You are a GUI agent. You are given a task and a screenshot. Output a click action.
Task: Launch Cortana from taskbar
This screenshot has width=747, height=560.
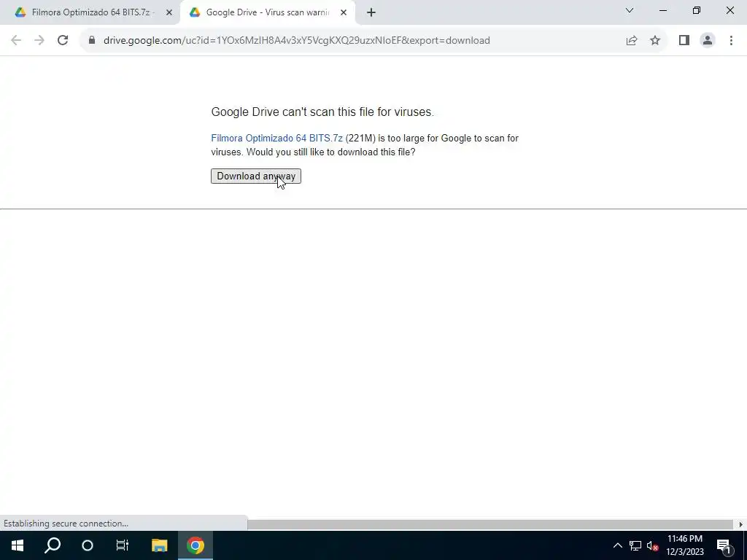coord(88,545)
